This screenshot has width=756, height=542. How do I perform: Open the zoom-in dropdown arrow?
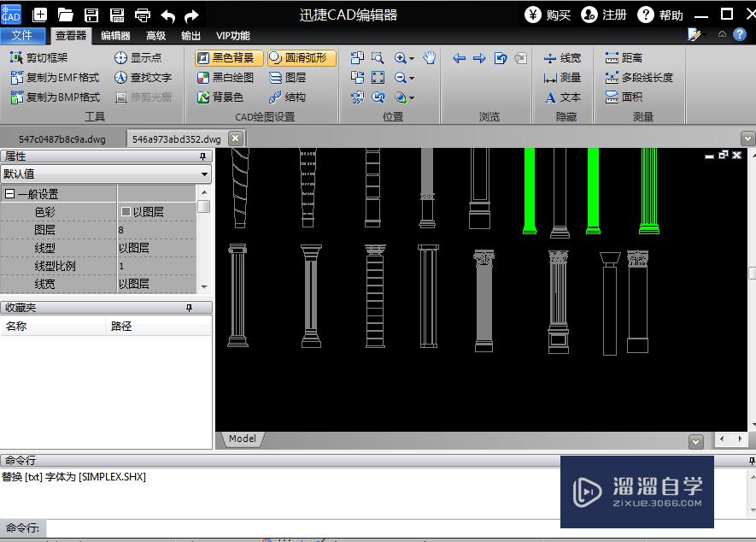pos(412,59)
